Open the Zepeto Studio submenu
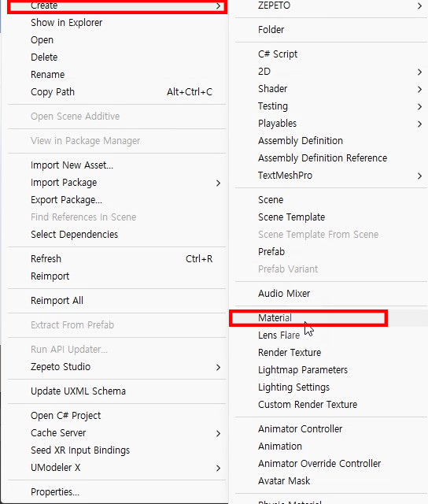This screenshot has width=428, height=504. 117,367
